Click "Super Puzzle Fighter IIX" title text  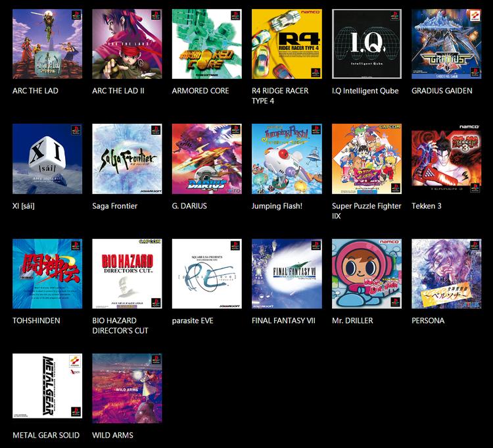(367, 211)
